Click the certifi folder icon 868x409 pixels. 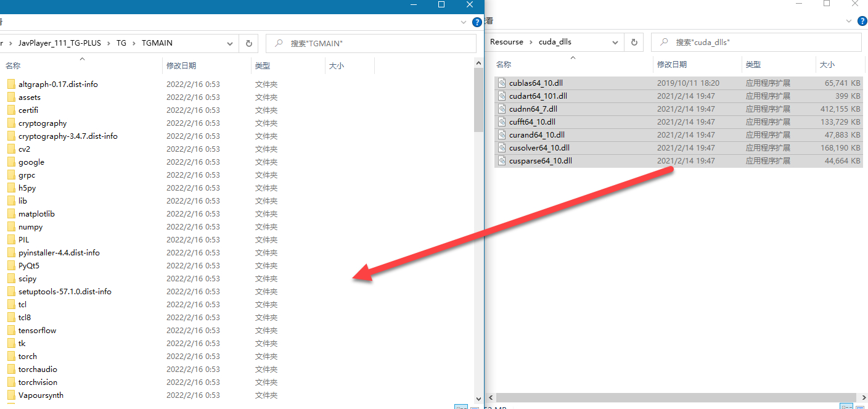[10, 110]
